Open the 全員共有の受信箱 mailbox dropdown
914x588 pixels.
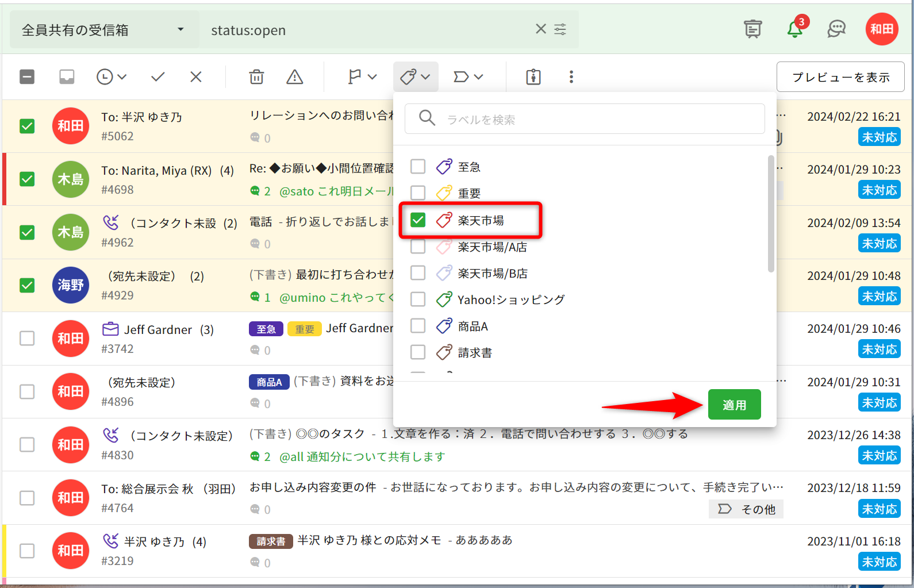(103, 30)
